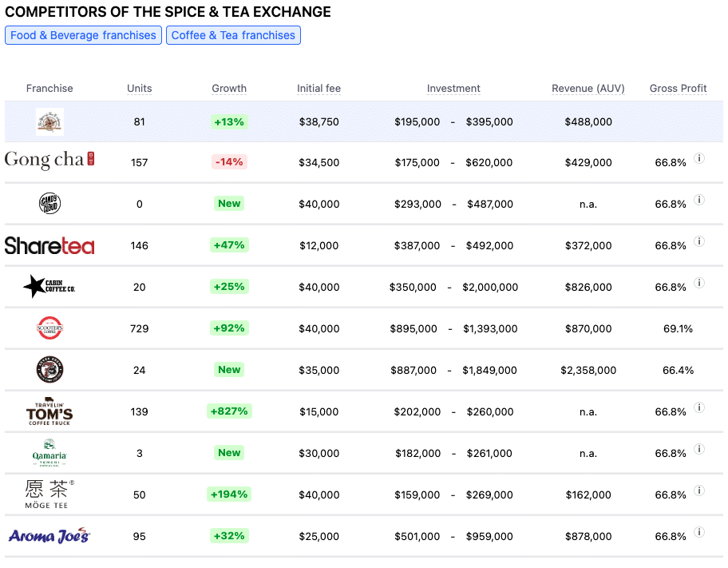The image size is (728, 568).
Task: Click the Growth column header
Action: point(229,89)
